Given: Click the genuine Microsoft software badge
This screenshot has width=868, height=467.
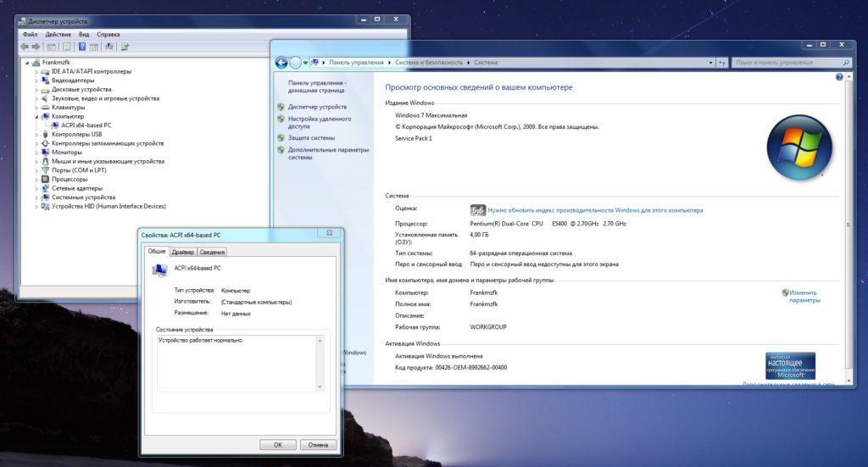Looking at the screenshot, I should pos(791,366).
